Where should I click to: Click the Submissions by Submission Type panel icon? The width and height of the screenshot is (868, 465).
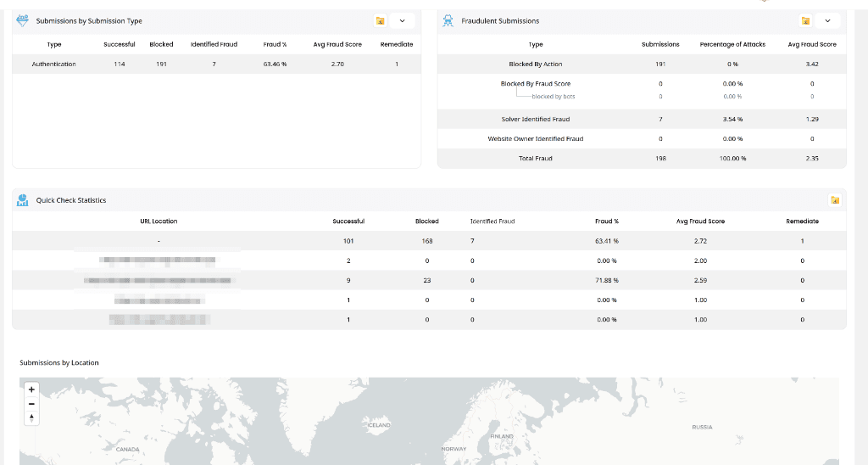tap(22, 20)
